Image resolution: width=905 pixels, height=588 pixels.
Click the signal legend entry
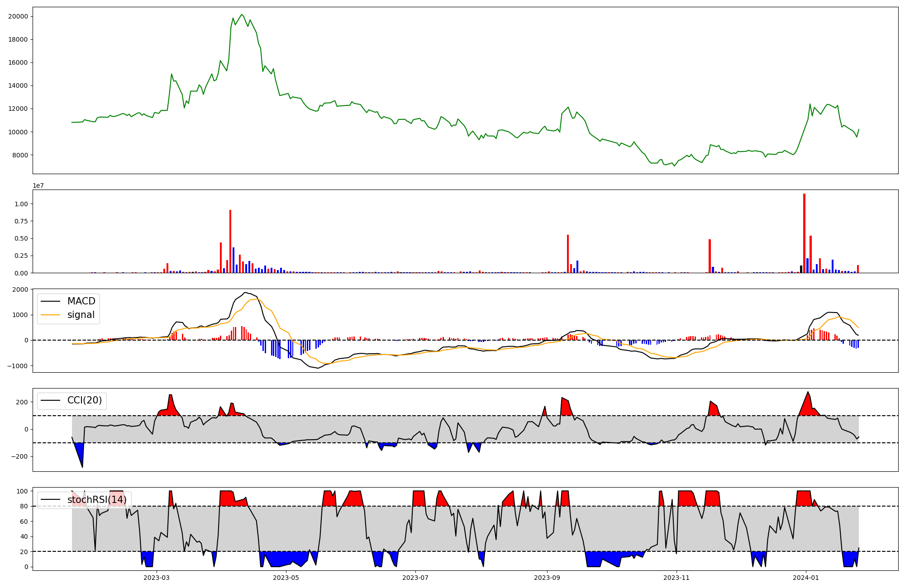pos(68,315)
